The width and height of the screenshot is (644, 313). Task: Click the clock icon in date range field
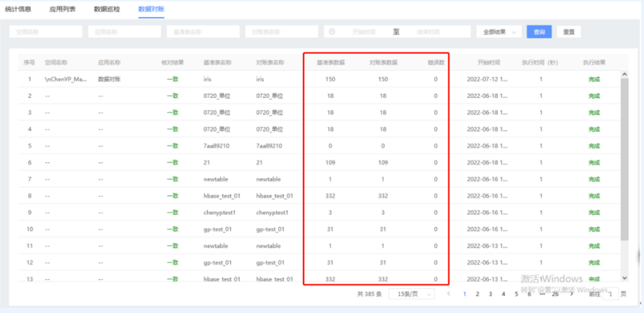click(332, 32)
